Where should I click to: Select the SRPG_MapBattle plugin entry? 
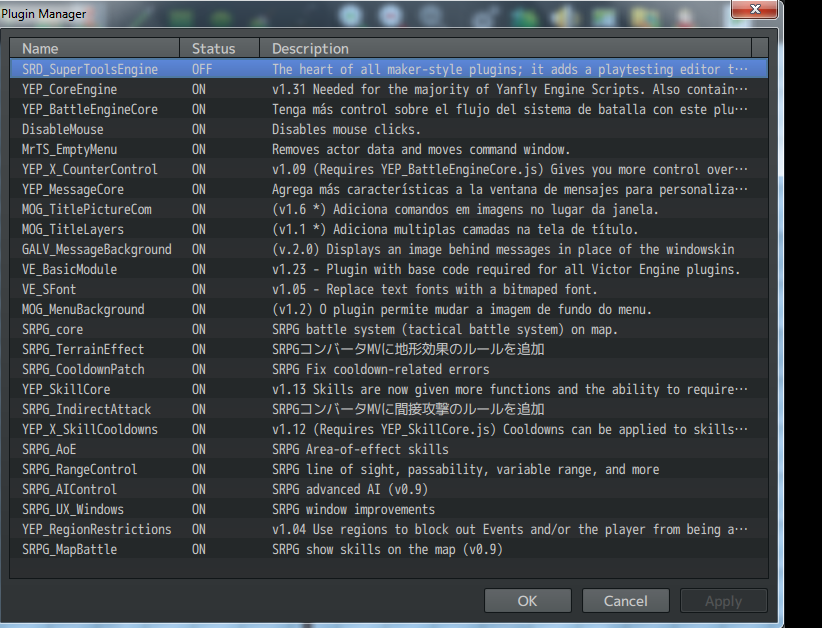click(388, 549)
